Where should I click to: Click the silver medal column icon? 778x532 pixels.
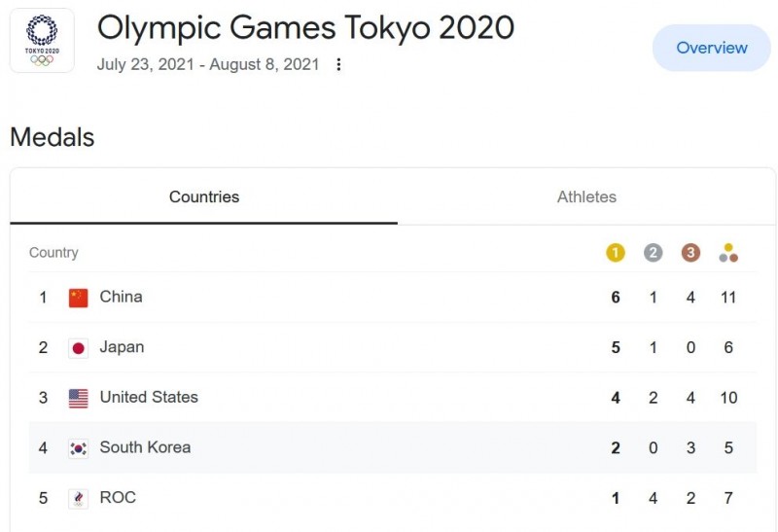pyautogui.click(x=653, y=253)
